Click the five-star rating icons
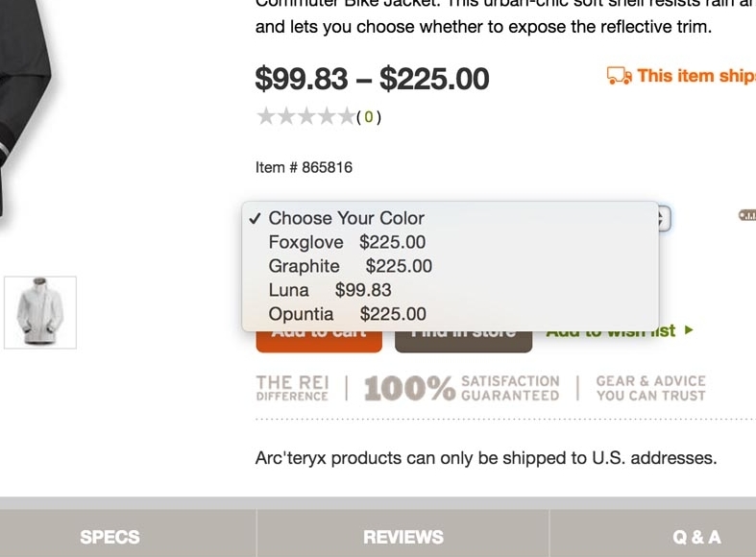Viewport: 756px width, 557px height. pyautogui.click(x=305, y=117)
